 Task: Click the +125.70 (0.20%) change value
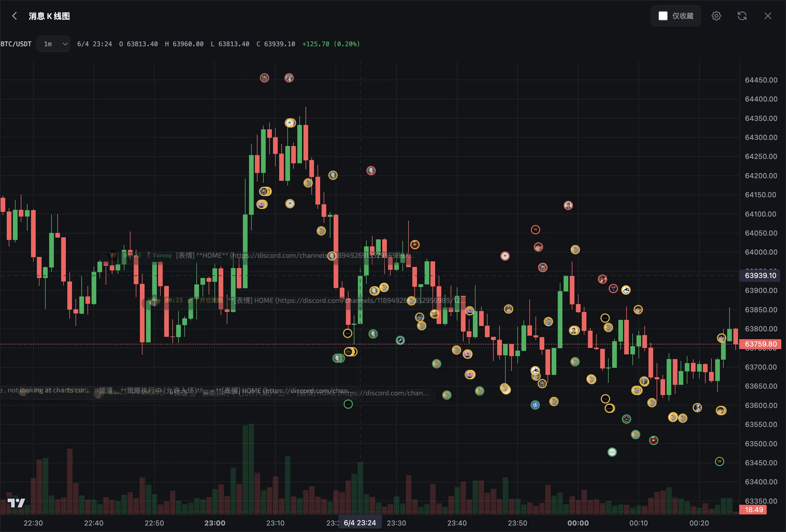331,44
